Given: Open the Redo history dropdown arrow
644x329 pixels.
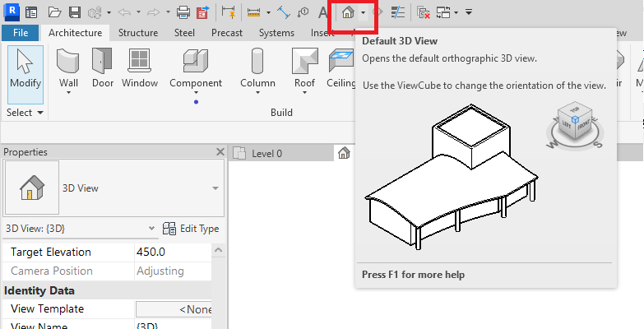Looking at the screenshot, I should point(168,12).
